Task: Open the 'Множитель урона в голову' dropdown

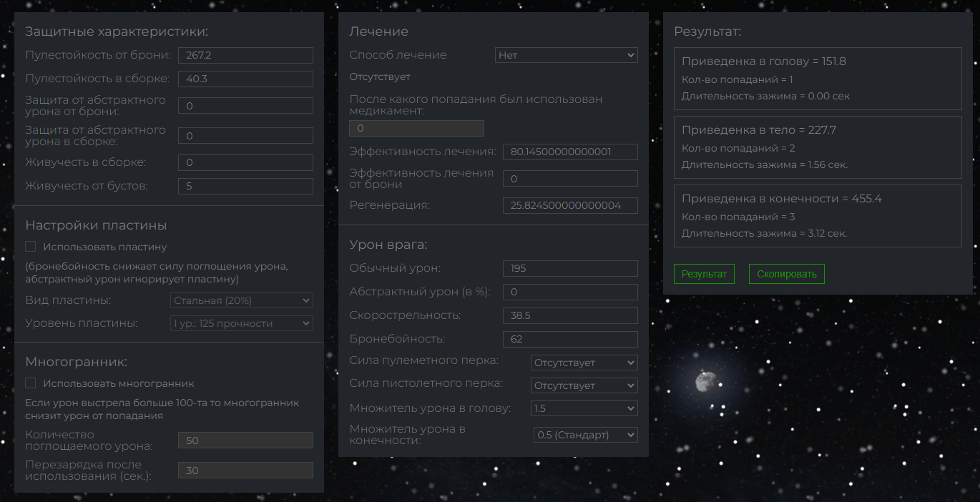Action: [x=584, y=408]
